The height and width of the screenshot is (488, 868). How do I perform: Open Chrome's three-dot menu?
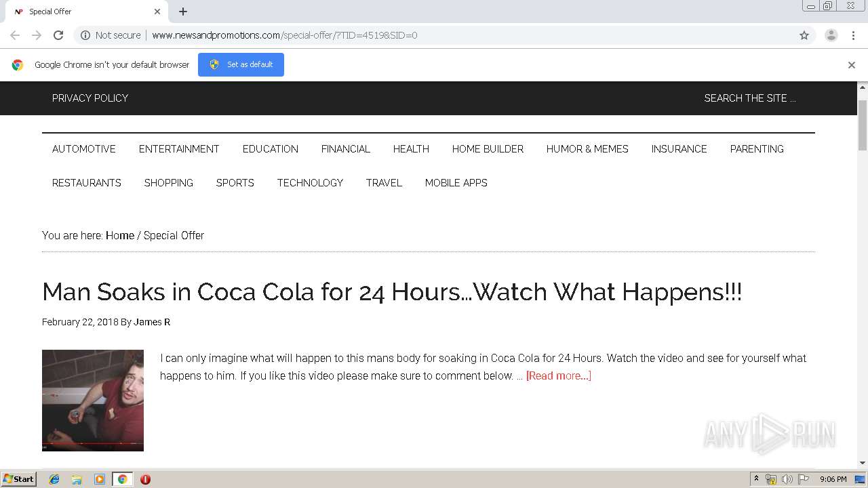[x=853, y=35]
